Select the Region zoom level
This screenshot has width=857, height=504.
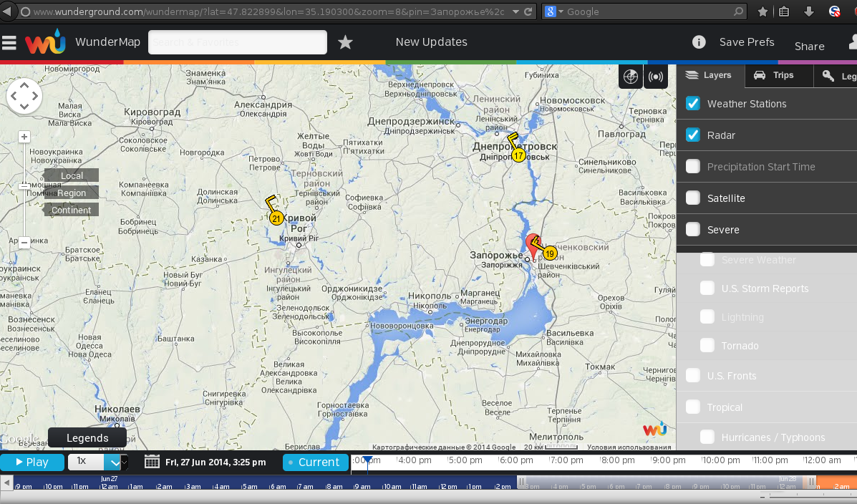pyautogui.click(x=72, y=193)
